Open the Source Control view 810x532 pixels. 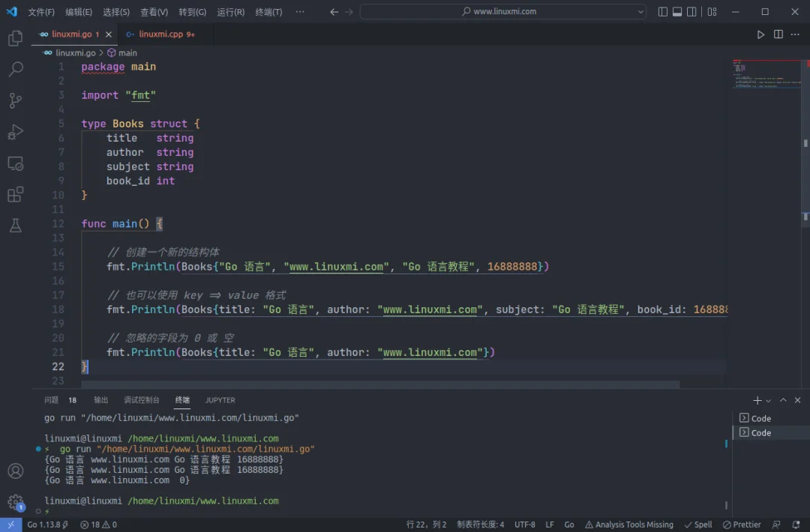(x=16, y=100)
